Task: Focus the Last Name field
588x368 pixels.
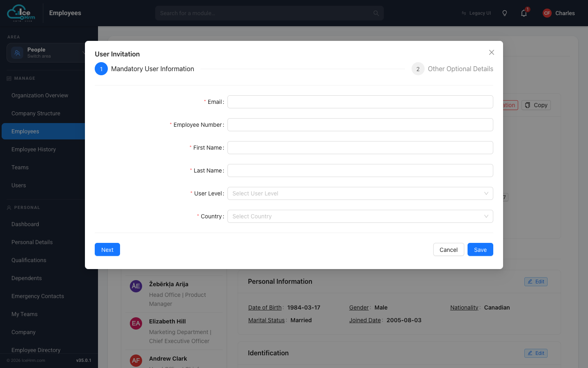Action: pyautogui.click(x=360, y=171)
